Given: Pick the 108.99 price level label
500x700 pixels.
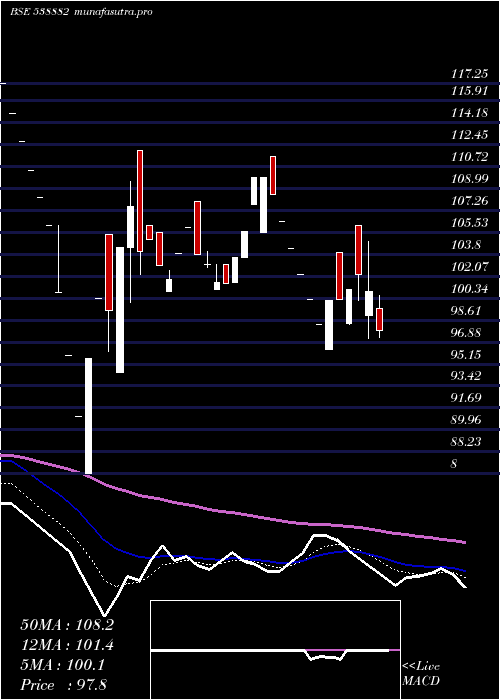Looking at the screenshot, I should (469, 179).
